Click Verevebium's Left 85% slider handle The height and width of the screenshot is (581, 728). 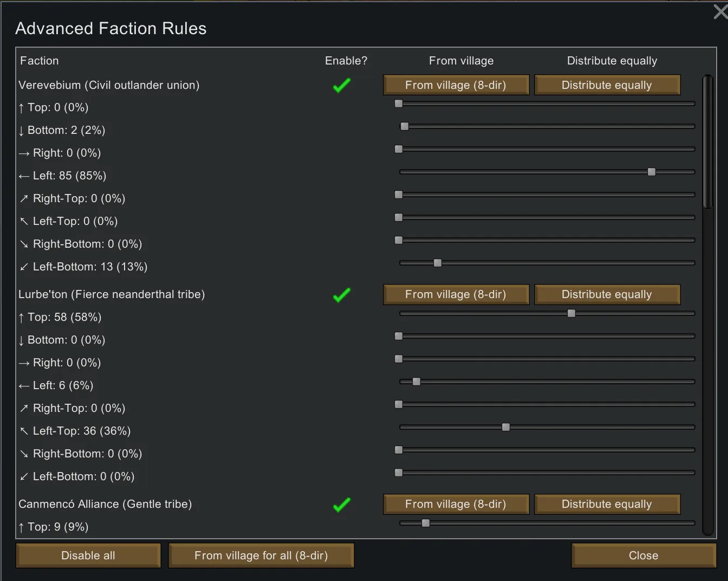(652, 172)
